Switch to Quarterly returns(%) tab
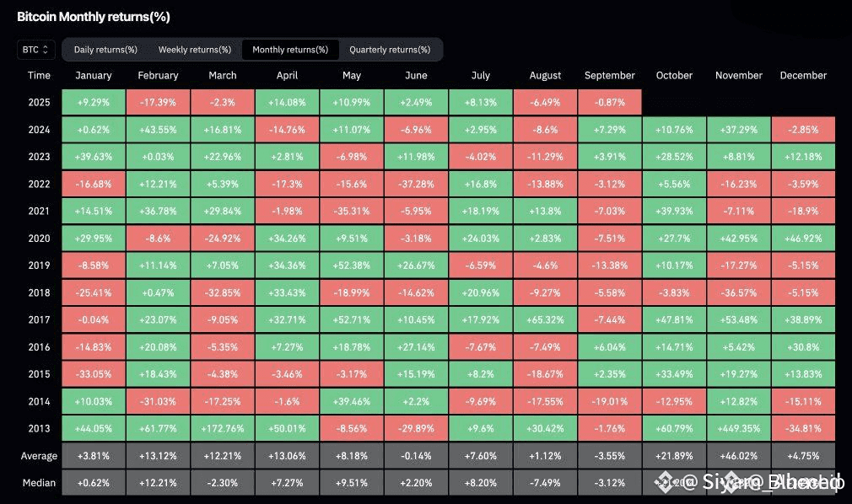Viewport: 852px width, 504px height. point(390,50)
